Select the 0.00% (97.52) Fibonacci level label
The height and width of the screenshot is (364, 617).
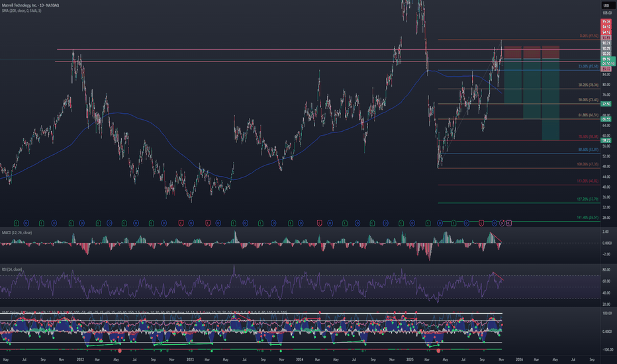pyautogui.click(x=587, y=36)
